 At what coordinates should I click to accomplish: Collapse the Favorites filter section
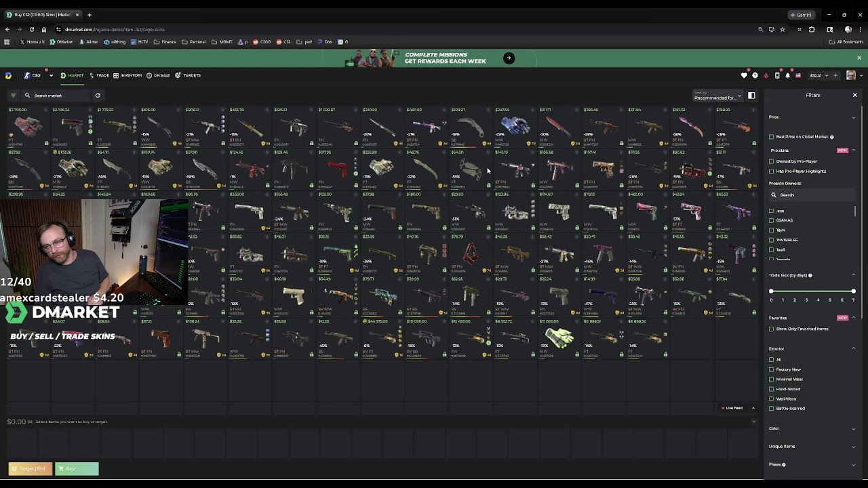pos(854,318)
